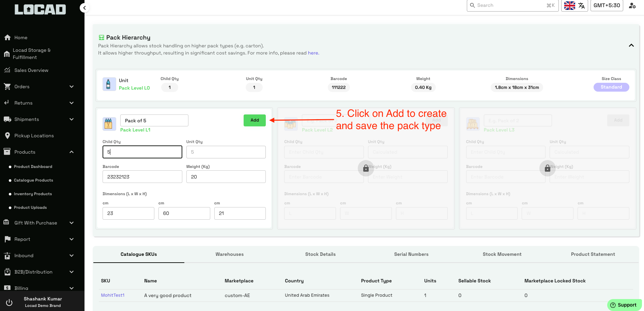Click the green Add button for L1
This screenshot has height=311, width=644.
(x=255, y=120)
